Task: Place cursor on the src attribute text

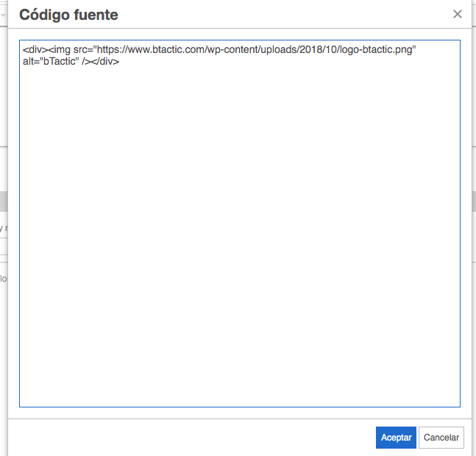Action: (80, 49)
